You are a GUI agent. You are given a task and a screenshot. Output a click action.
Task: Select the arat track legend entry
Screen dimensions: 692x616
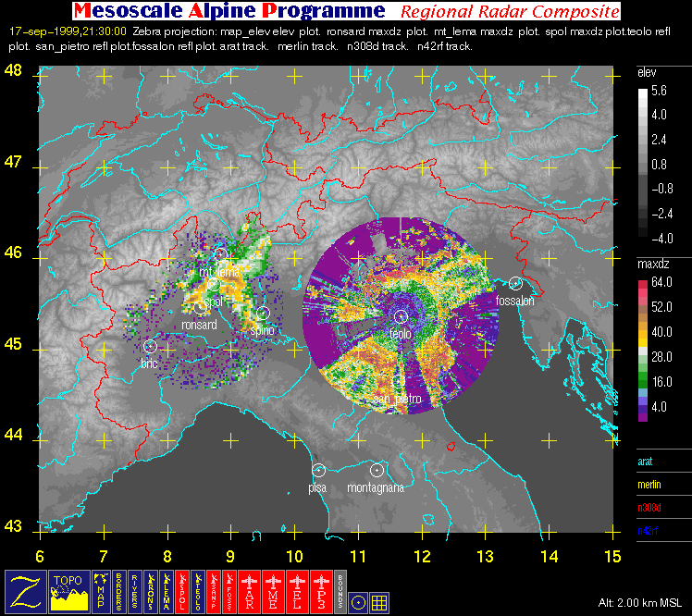tap(647, 460)
